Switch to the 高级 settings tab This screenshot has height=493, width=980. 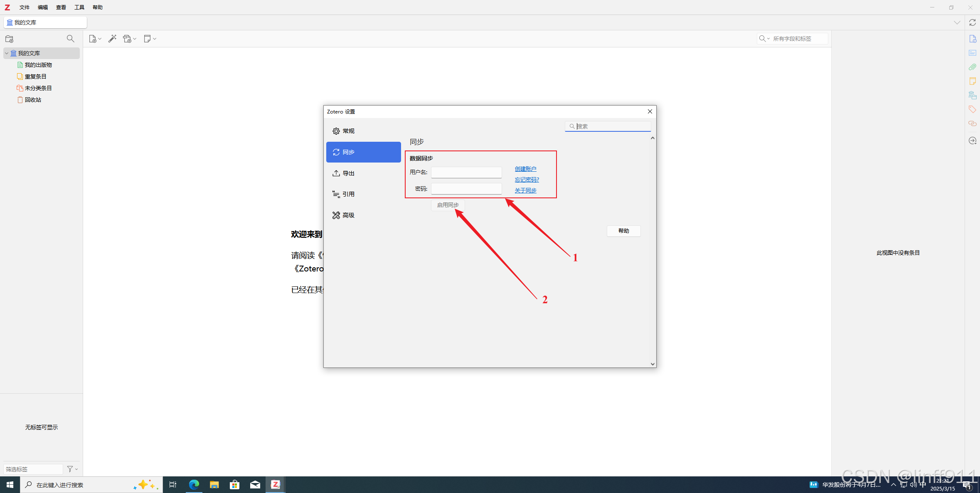tap(348, 215)
